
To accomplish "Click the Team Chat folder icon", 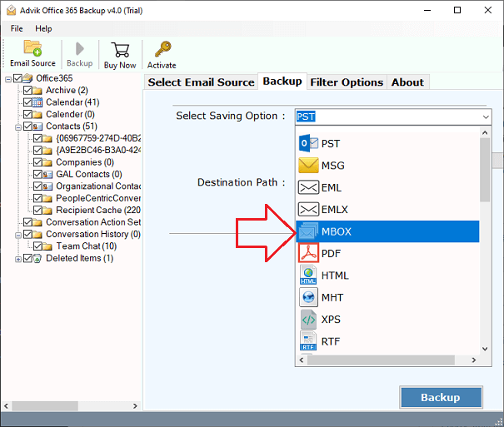I will pyautogui.click(x=47, y=246).
